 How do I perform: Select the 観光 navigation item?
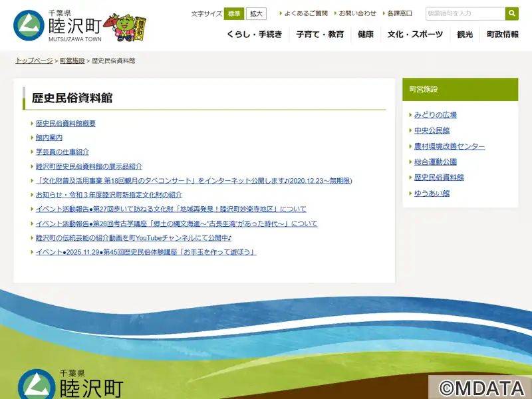coord(465,35)
